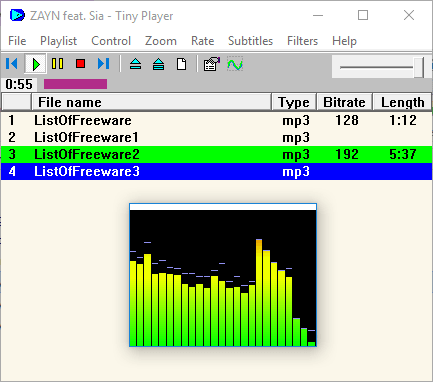Open the Zoom menu
The height and width of the screenshot is (382, 433).
click(161, 41)
